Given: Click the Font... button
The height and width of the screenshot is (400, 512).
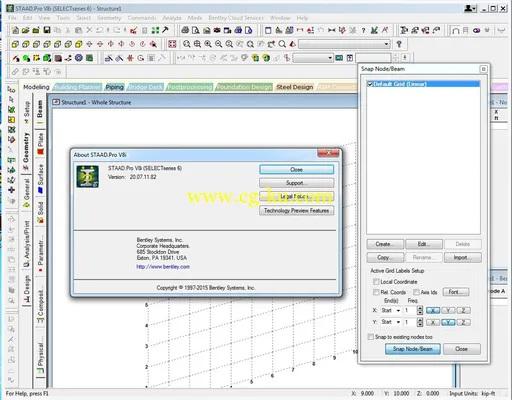Looking at the screenshot, I should pos(456,292).
